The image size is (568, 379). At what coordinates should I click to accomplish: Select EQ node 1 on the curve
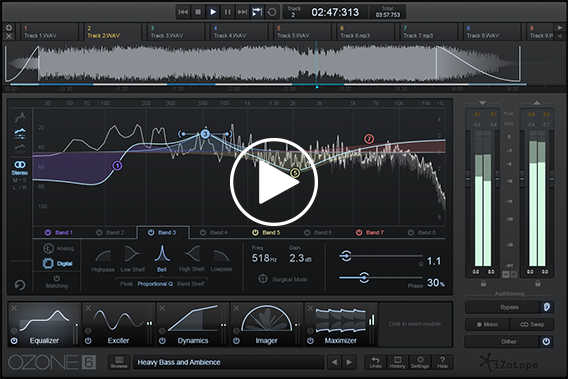(117, 166)
